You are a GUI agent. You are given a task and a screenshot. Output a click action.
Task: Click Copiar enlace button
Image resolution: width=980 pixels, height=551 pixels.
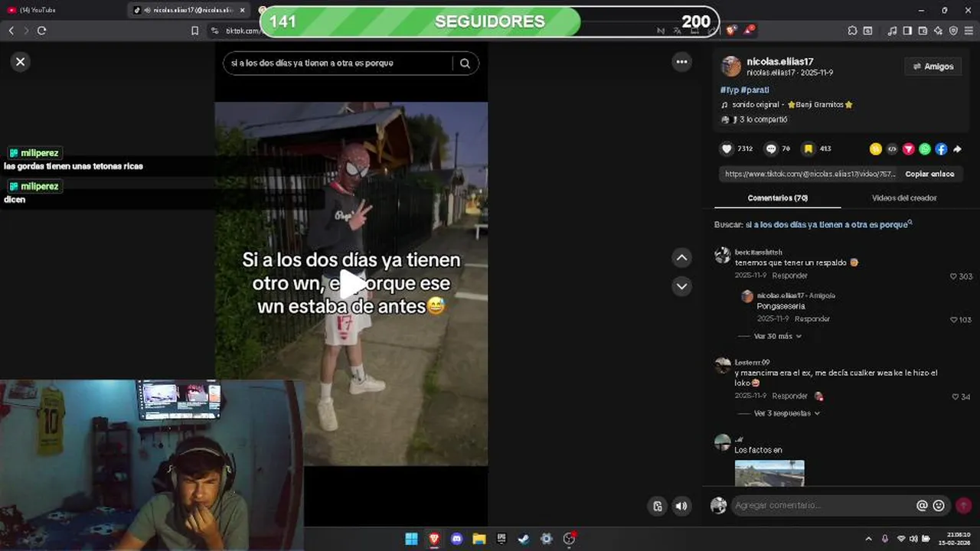tap(929, 174)
